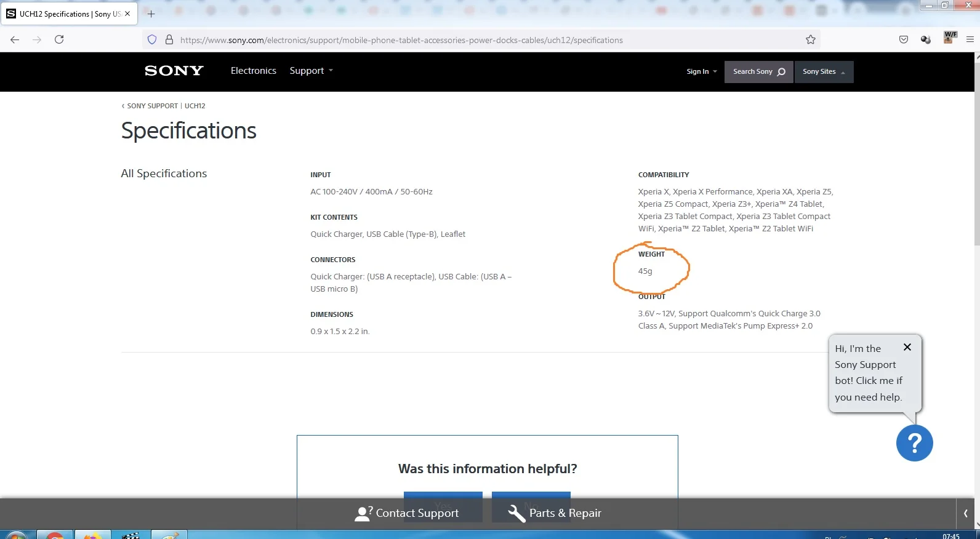Select All Specifications section
Screen dimensions: 980x539
164,174
